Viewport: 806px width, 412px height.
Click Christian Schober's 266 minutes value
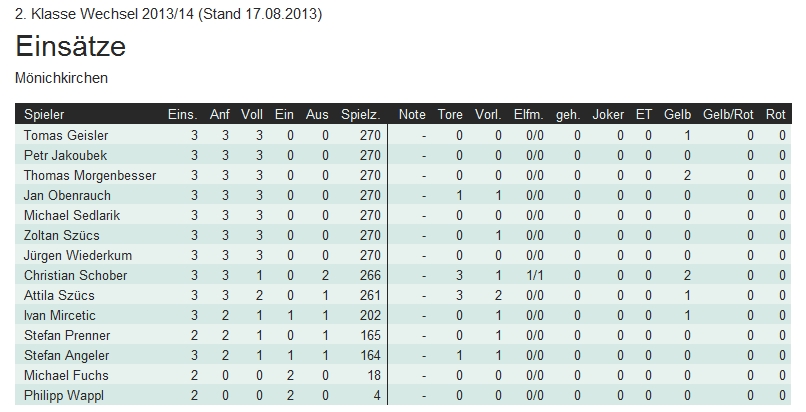(x=370, y=275)
